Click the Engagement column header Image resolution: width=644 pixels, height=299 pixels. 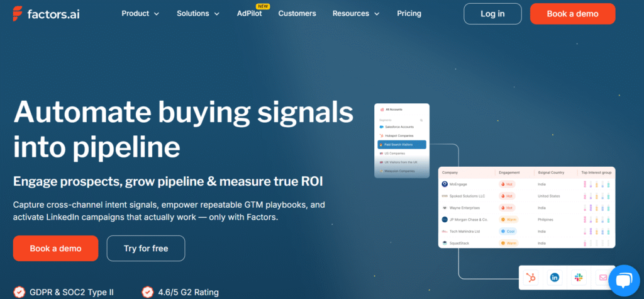click(509, 172)
